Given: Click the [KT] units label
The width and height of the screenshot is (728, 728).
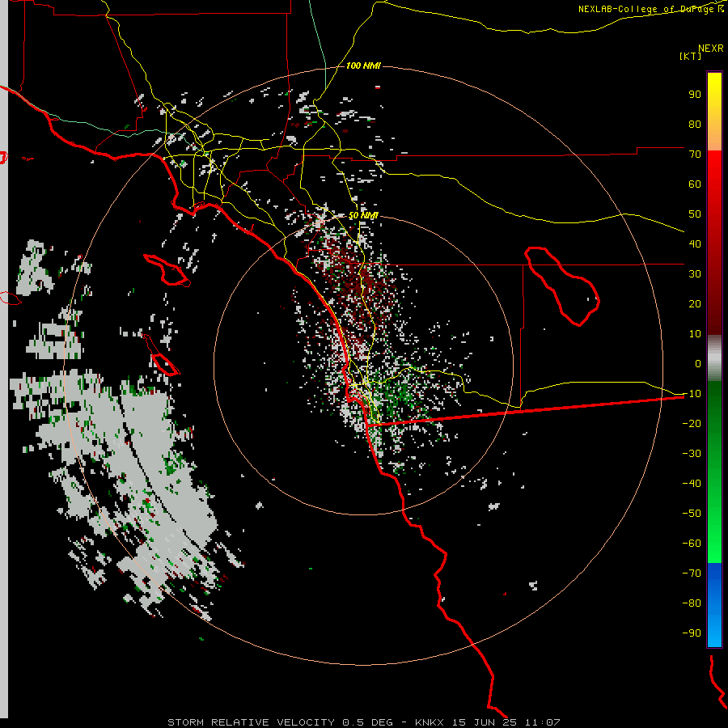Looking at the screenshot, I should point(691,56).
